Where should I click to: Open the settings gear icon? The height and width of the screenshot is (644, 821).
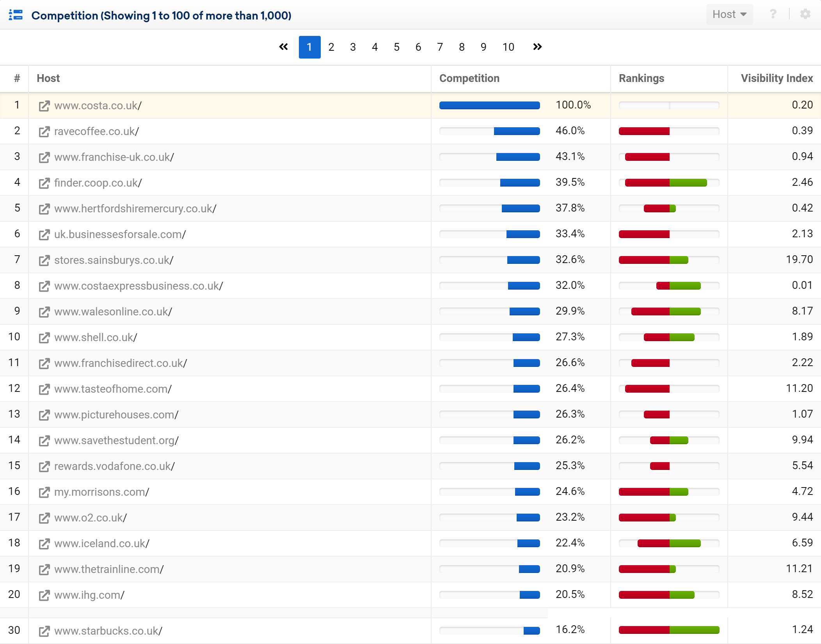(x=805, y=14)
